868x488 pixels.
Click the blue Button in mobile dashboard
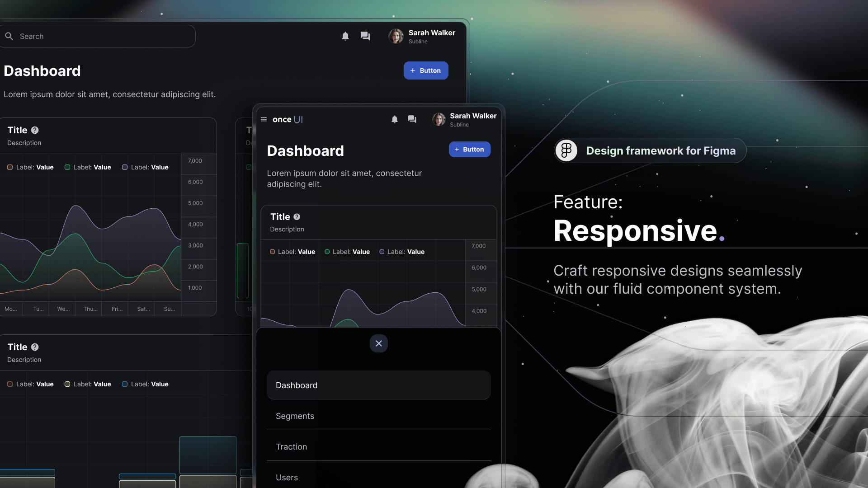point(470,150)
